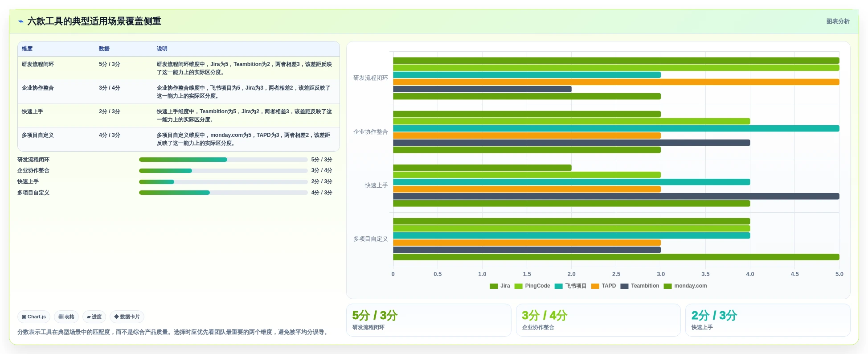The height and width of the screenshot is (354, 868).
Task: Click the 研发流程闭环 progress bar
Action: 223,160
